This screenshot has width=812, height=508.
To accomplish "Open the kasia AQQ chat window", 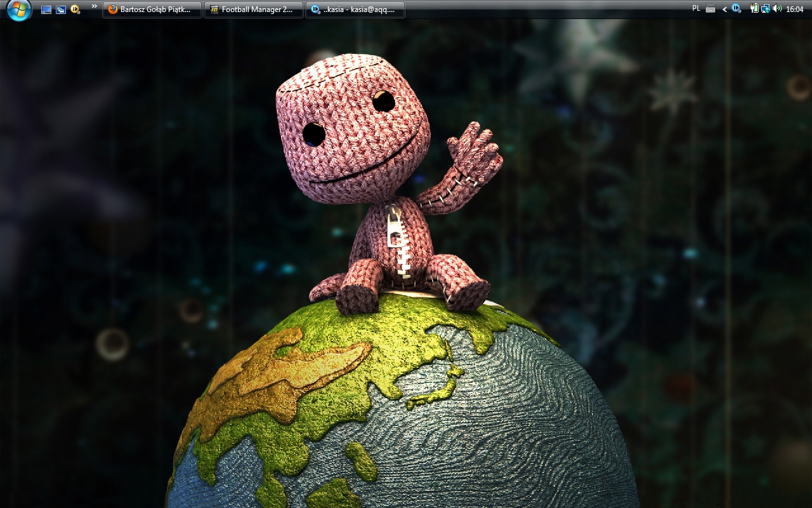I will [x=355, y=10].
